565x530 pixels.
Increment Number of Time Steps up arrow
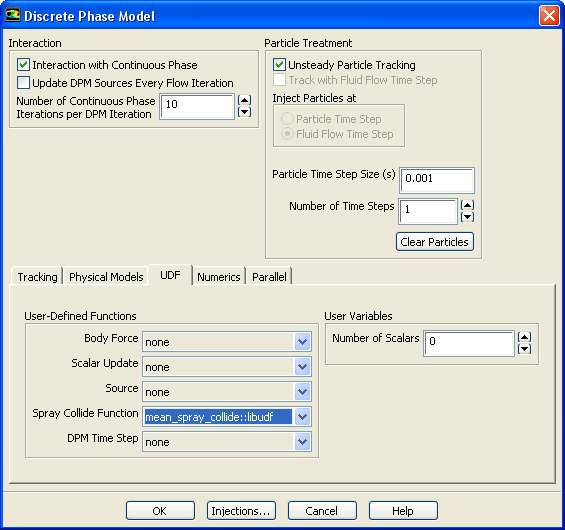(x=467, y=205)
